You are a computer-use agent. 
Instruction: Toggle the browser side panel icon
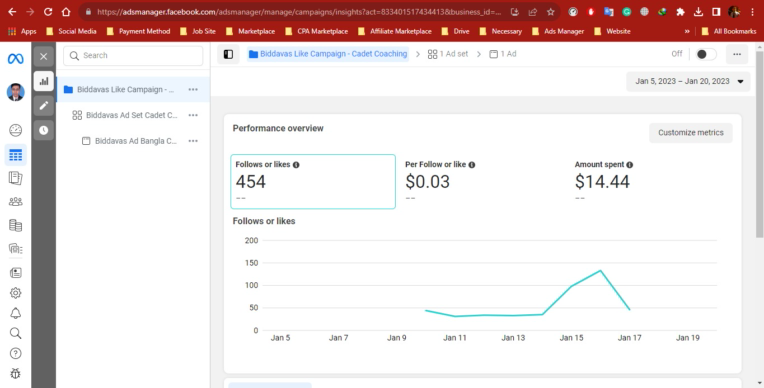(716, 12)
